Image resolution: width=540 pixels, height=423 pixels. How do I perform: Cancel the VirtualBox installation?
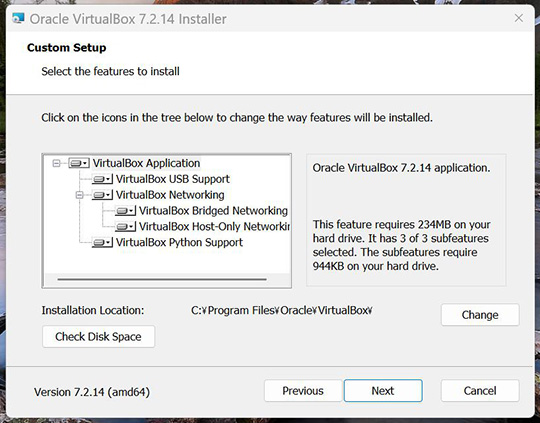[480, 391]
